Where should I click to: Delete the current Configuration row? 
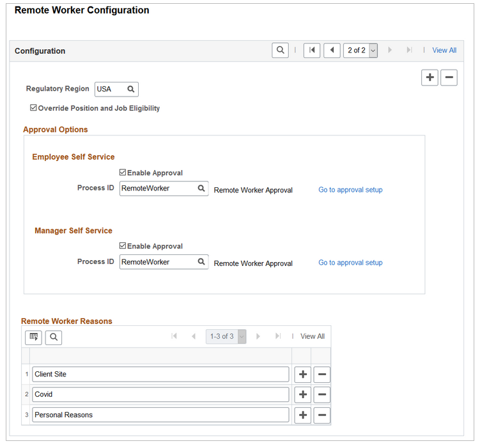point(449,77)
